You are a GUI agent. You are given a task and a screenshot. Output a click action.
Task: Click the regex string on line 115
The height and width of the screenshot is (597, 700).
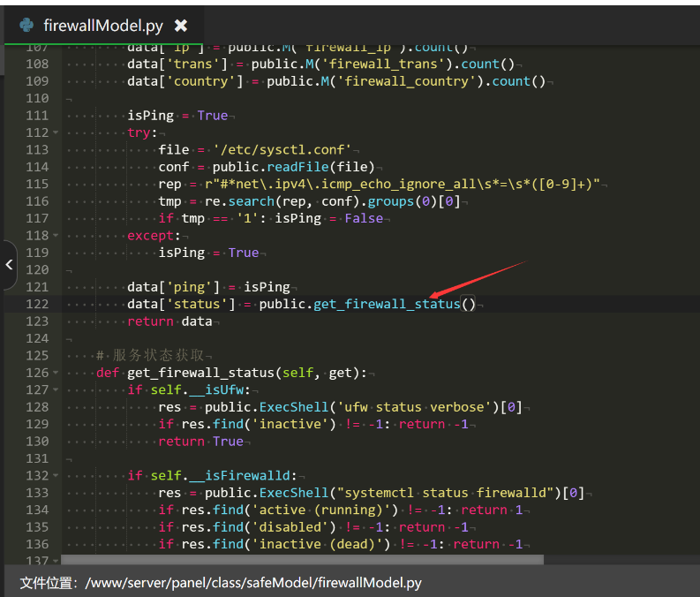pyautogui.click(x=403, y=184)
